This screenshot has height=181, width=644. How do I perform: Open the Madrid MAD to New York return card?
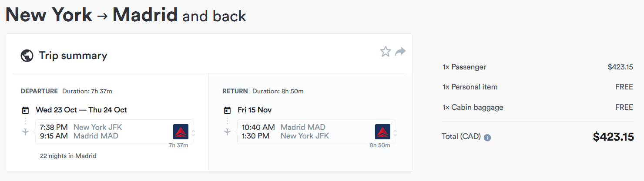tap(316, 132)
